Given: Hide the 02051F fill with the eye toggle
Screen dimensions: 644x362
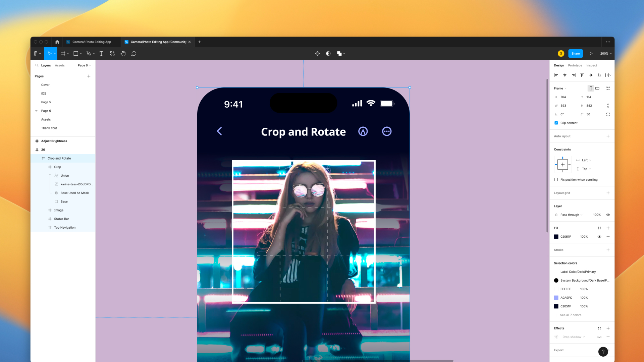Looking at the screenshot, I should pyautogui.click(x=599, y=237).
